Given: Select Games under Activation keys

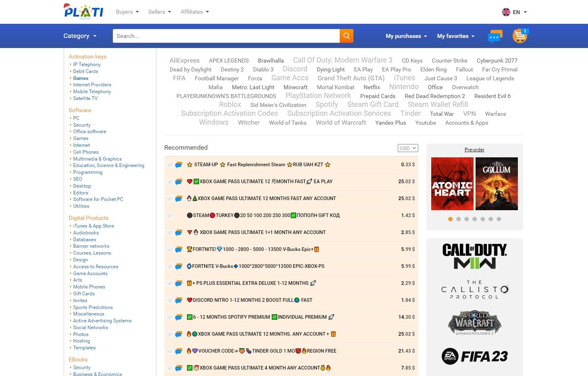Looking at the screenshot, I should click(81, 78).
